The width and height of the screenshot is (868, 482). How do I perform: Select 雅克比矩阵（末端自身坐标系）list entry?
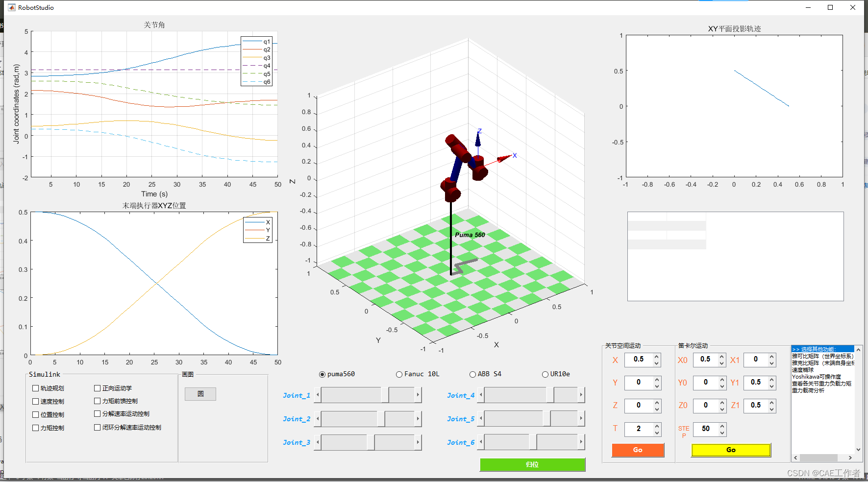[x=822, y=363]
